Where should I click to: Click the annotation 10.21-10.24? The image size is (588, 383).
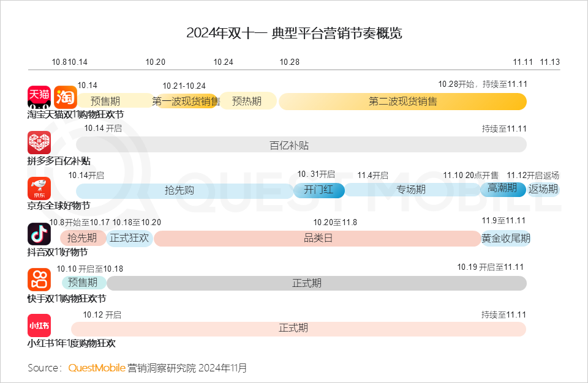pyautogui.click(x=184, y=86)
